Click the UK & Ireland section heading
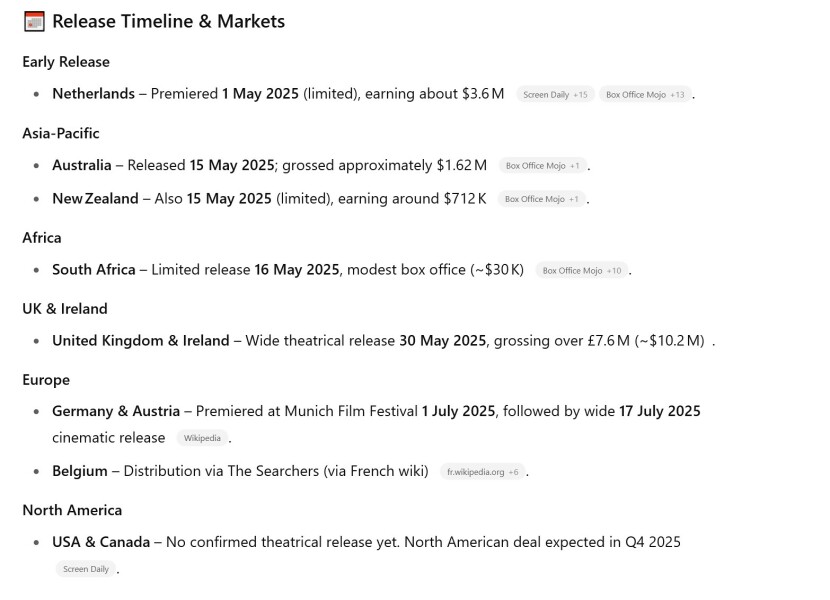Viewport: 830px width, 600px height. click(x=65, y=309)
